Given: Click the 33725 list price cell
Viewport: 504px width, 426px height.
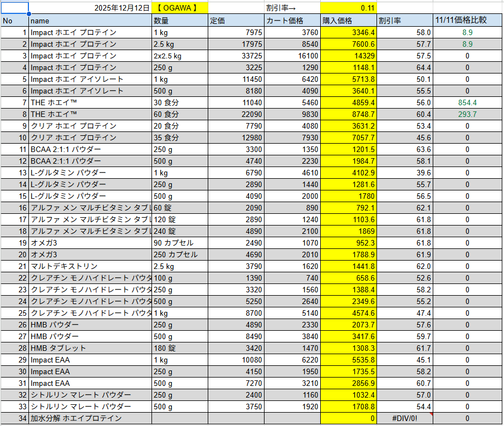Looking at the screenshot, I should point(236,56).
